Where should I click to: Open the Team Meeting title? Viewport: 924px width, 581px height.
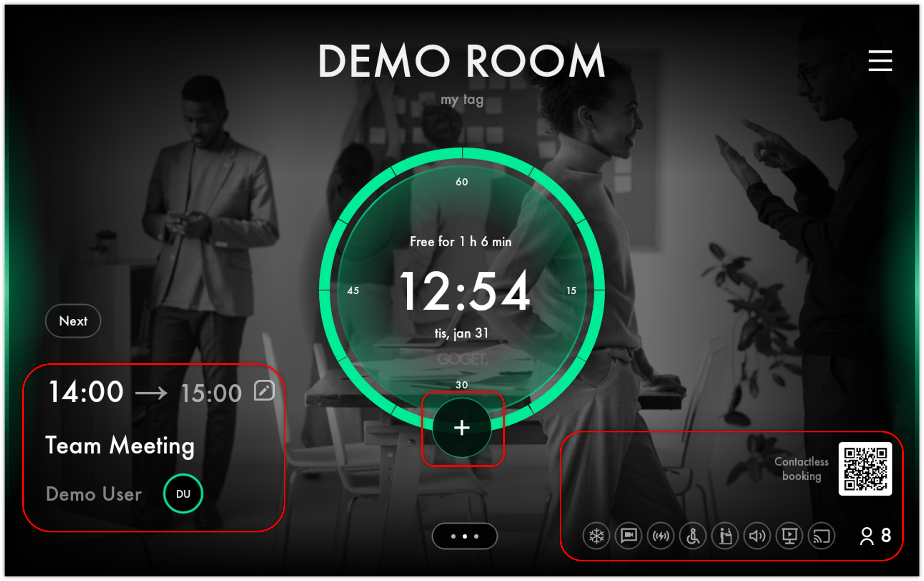120,446
